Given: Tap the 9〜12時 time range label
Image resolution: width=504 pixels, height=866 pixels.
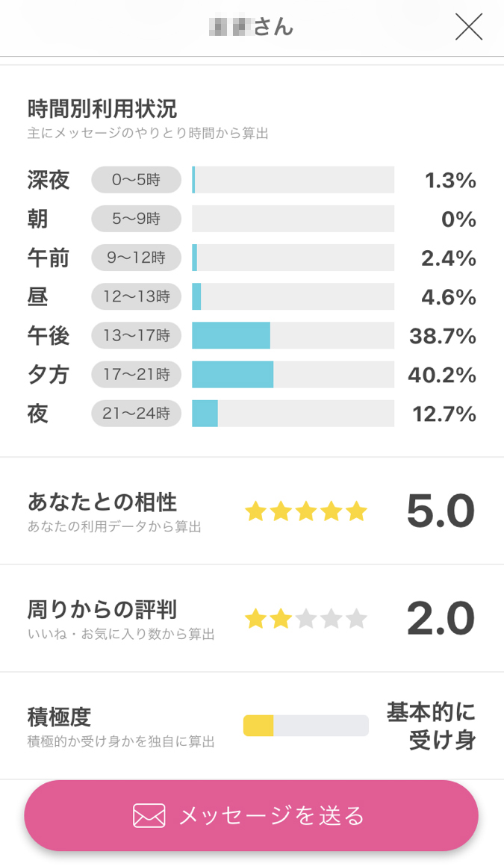Looking at the screenshot, I should (136, 258).
